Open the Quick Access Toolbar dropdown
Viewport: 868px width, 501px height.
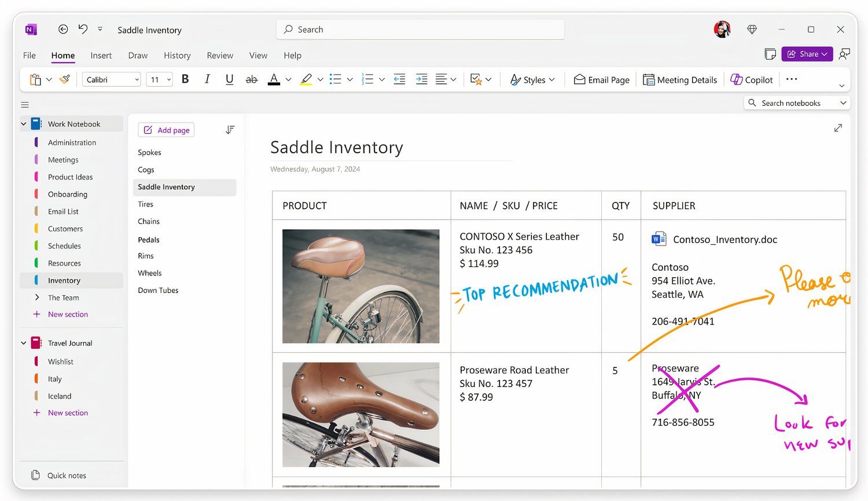[100, 29]
